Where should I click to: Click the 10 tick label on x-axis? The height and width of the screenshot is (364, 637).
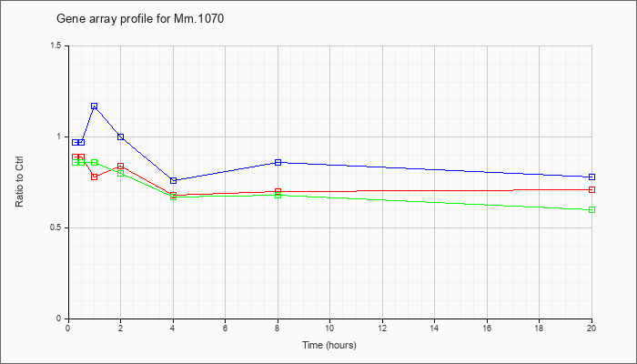(x=329, y=328)
